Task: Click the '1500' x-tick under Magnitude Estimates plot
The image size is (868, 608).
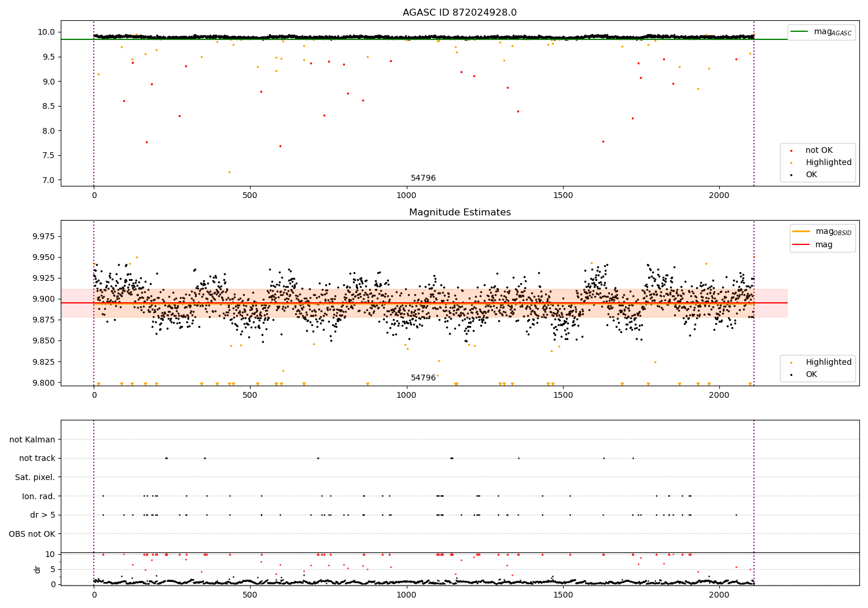Action: [563, 395]
